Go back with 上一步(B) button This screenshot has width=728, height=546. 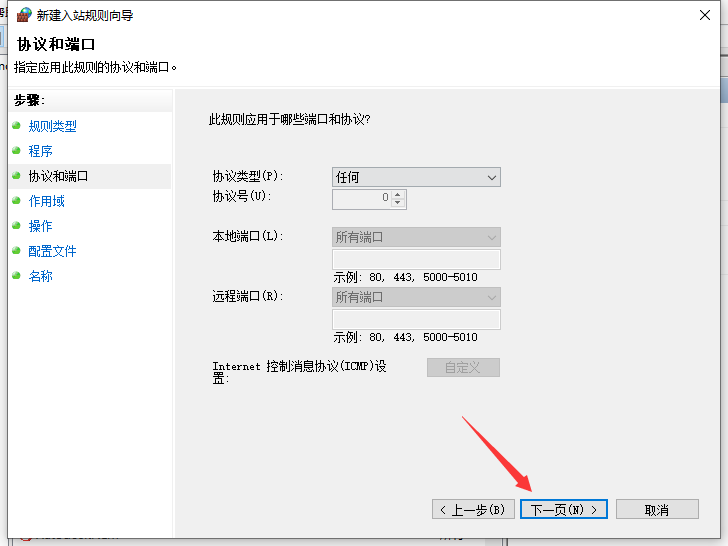click(x=473, y=510)
